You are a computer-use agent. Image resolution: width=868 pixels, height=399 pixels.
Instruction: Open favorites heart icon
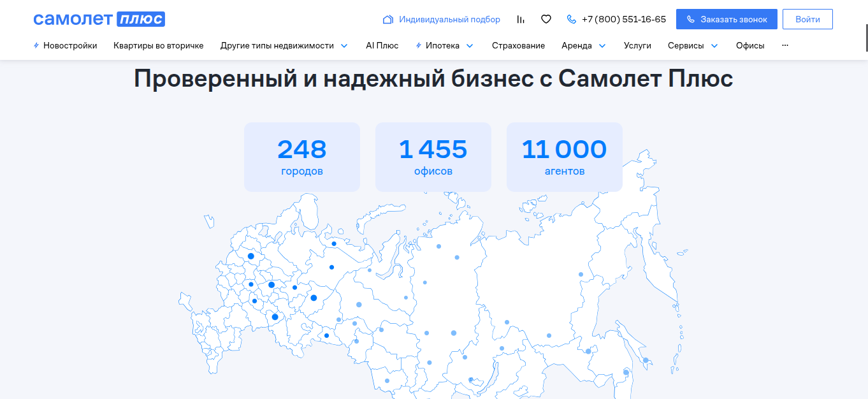coord(546,19)
